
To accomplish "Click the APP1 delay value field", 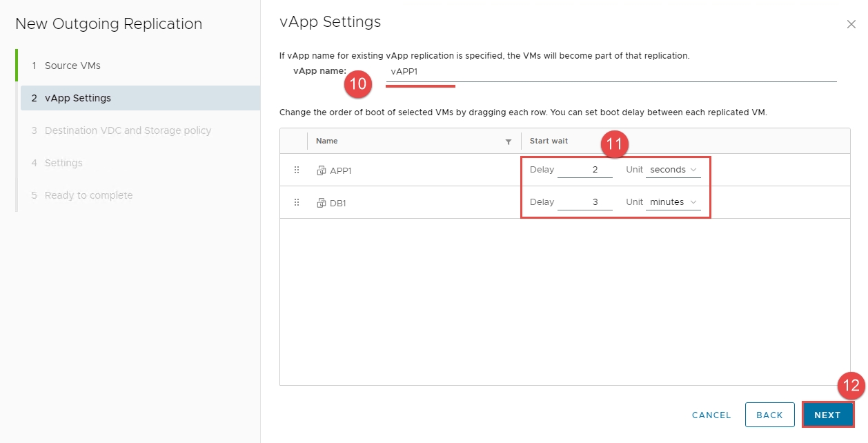I will [584, 170].
